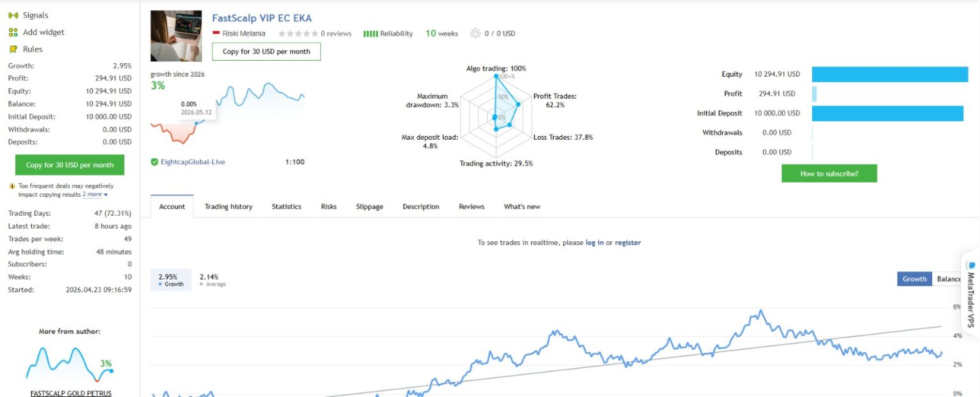Switch chart to Balance view
980x397 pixels.
tap(948, 279)
